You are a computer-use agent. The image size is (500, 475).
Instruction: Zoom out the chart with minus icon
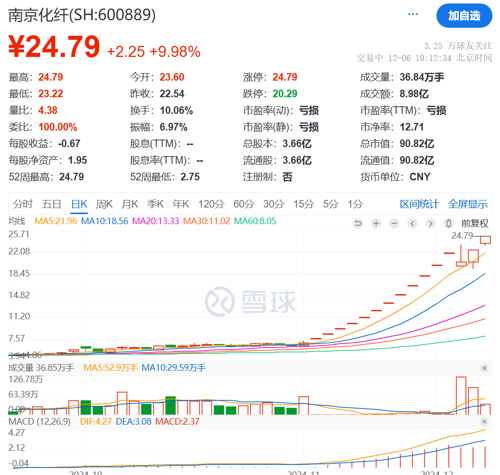(x=394, y=223)
